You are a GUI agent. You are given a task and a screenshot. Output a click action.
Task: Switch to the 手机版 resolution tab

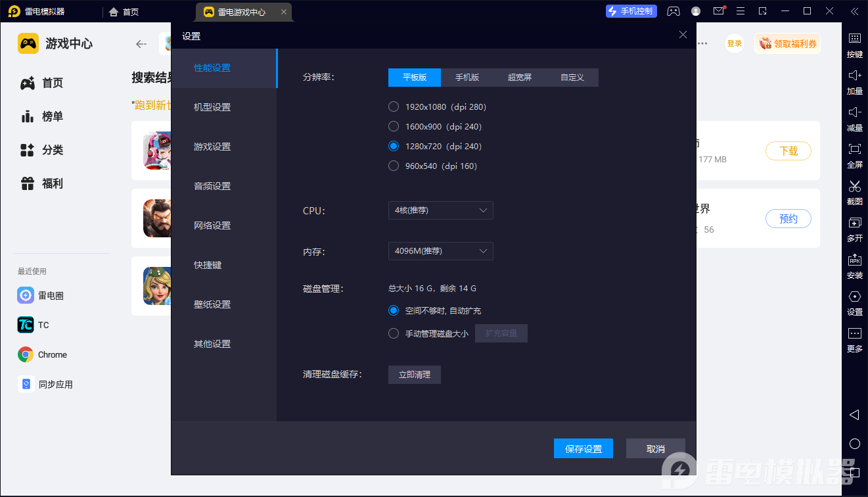[467, 78]
